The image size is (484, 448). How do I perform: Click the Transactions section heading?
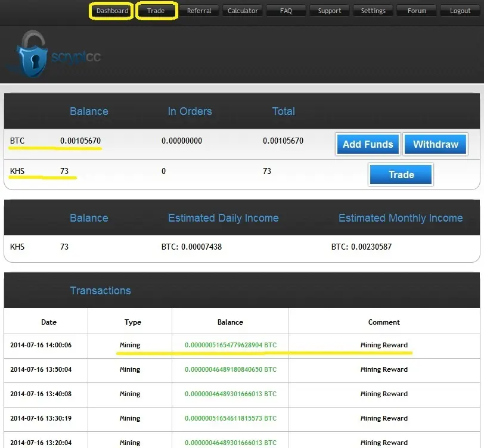point(100,290)
